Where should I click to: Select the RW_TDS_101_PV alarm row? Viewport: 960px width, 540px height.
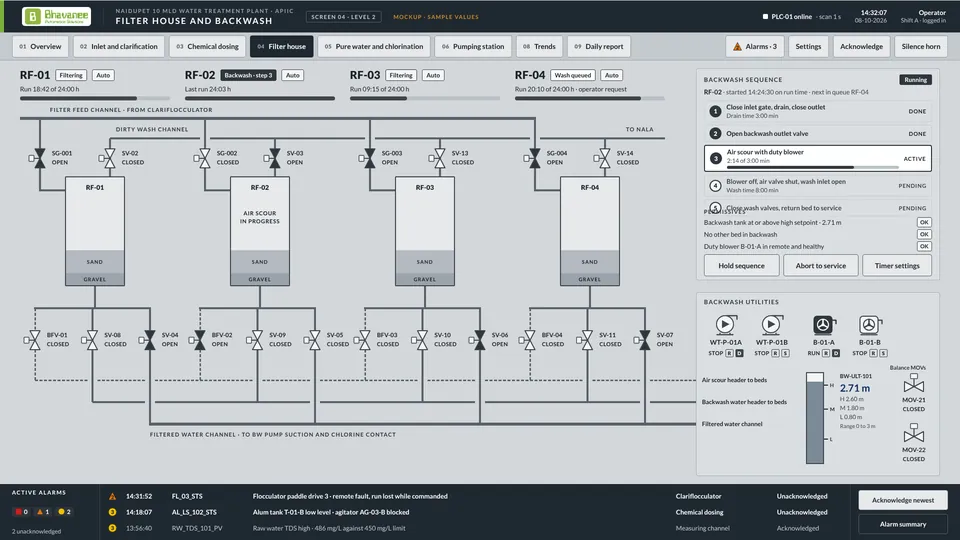click(474, 528)
